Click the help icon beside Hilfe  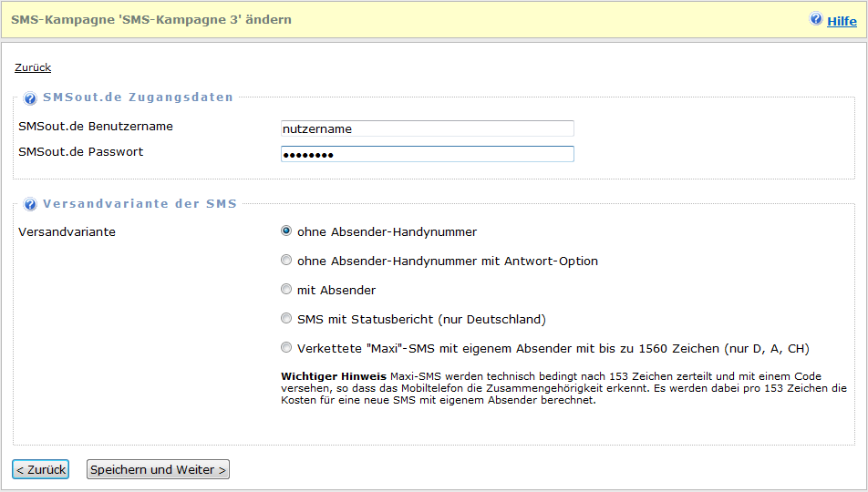pos(816,19)
